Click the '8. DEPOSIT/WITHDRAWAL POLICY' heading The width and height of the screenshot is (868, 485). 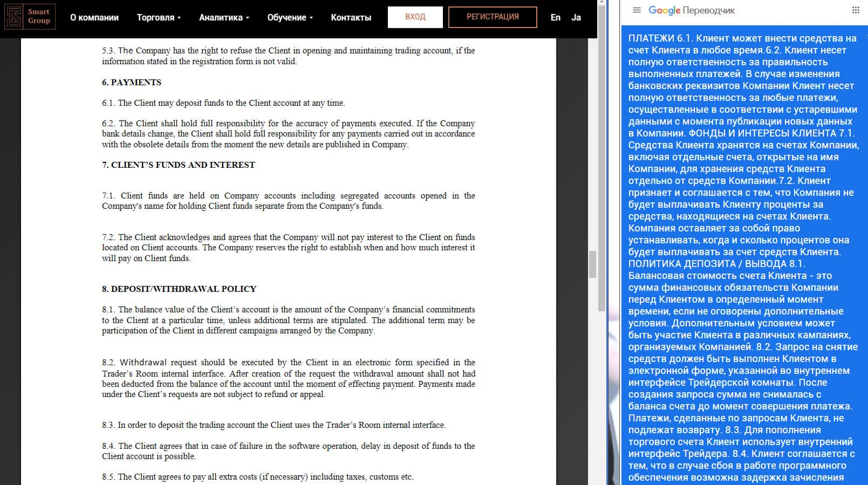point(179,289)
